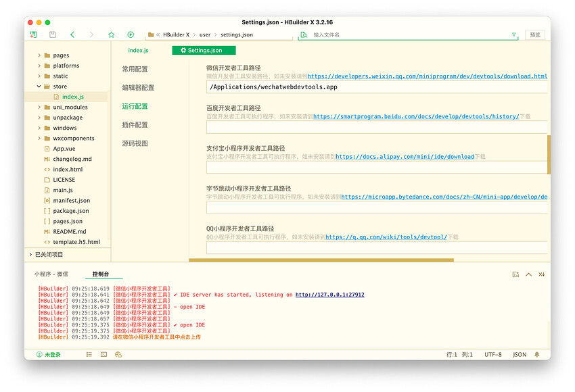This screenshot has width=575, height=392.
Task: Click the QQ小程序开发者工具路径 input field
Action: pos(377,247)
